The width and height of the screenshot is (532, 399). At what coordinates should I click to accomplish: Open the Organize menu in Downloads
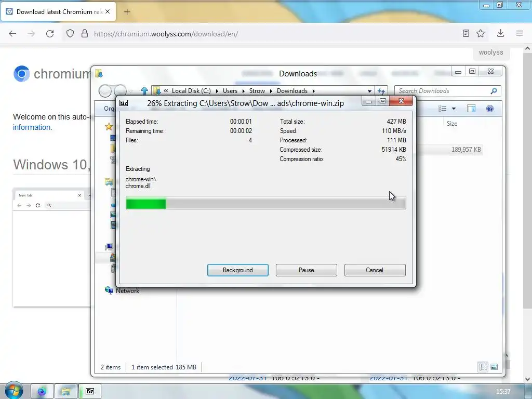click(109, 109)
